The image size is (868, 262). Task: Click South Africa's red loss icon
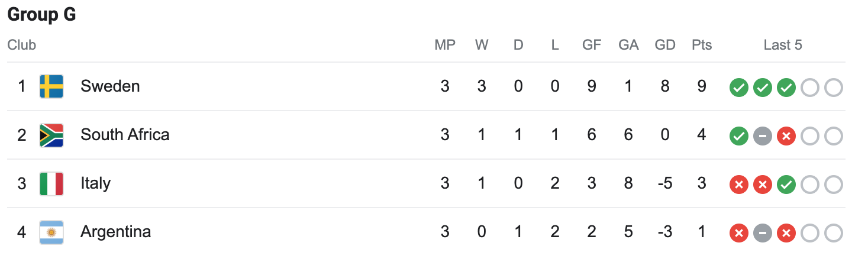click(786, 137)
